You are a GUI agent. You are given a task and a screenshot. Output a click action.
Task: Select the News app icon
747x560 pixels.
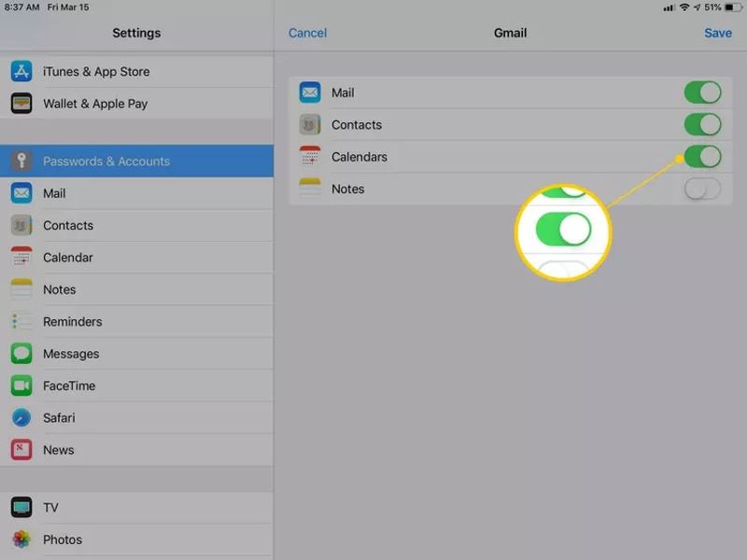(x=21, y=450)
